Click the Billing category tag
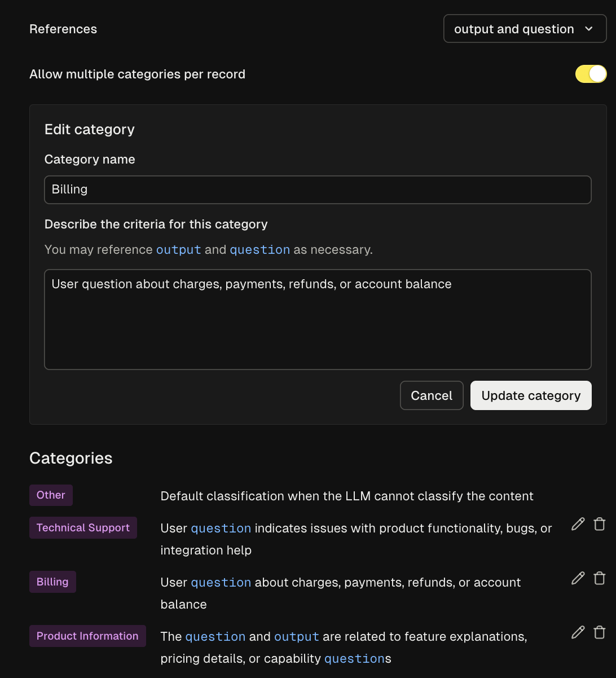616x678 pixels. coord(52,582)
